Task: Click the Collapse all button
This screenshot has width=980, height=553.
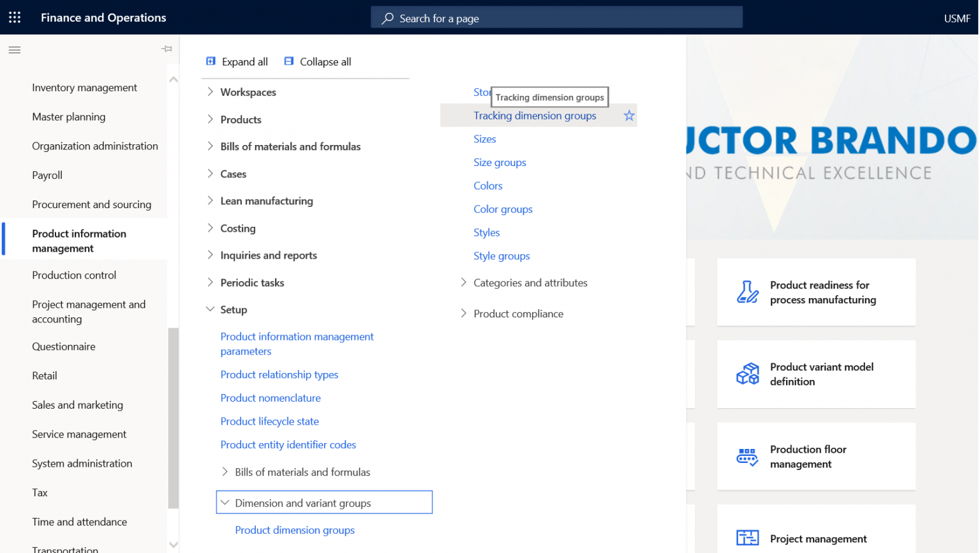Action: click(x=317, y=61)
